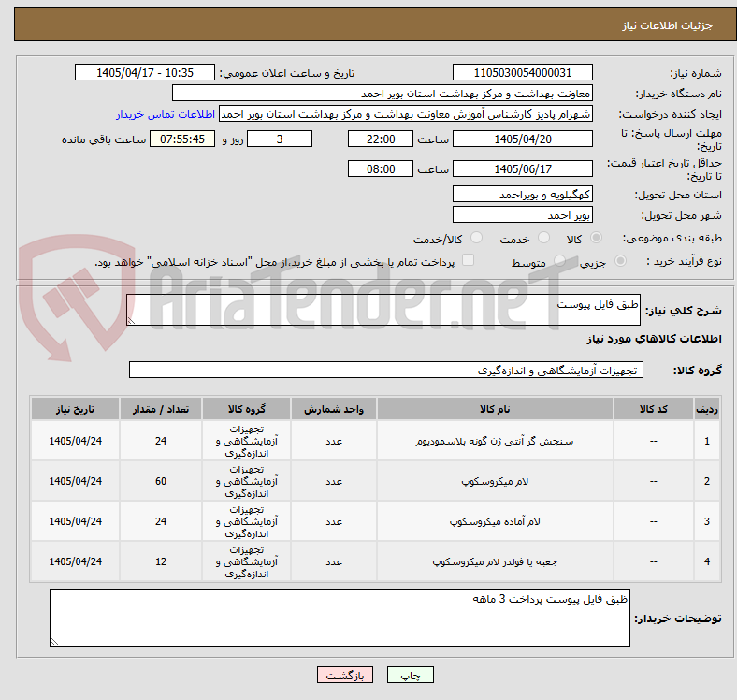Click need date 1405/04/24 in row 4
This screenshot has height=700, width=737.
75,561
